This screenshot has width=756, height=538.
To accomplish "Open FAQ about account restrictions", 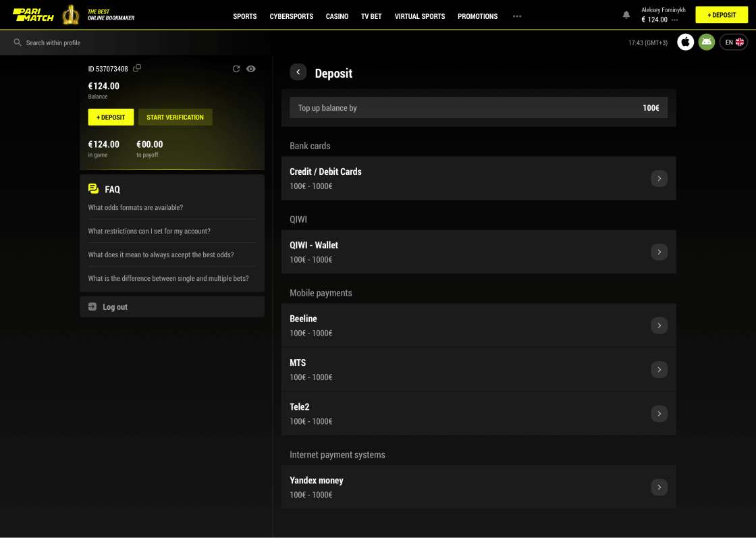I will [149, 231].
